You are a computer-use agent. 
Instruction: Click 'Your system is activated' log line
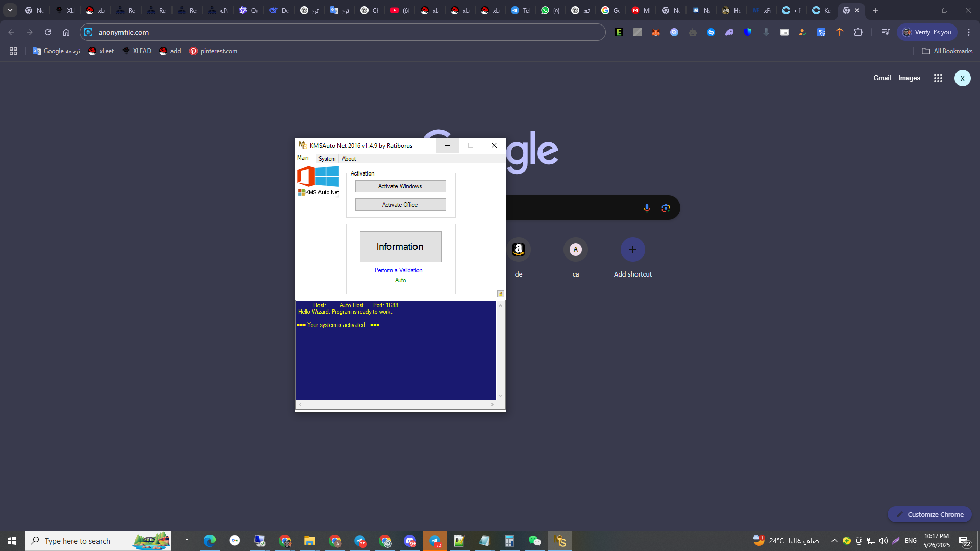[338, 325]
